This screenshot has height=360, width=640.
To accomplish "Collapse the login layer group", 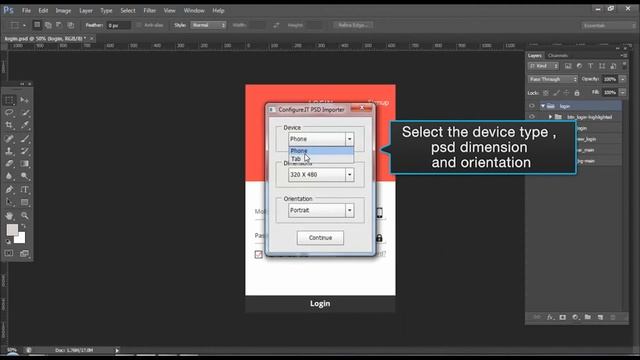I will (x=543, y=106).
